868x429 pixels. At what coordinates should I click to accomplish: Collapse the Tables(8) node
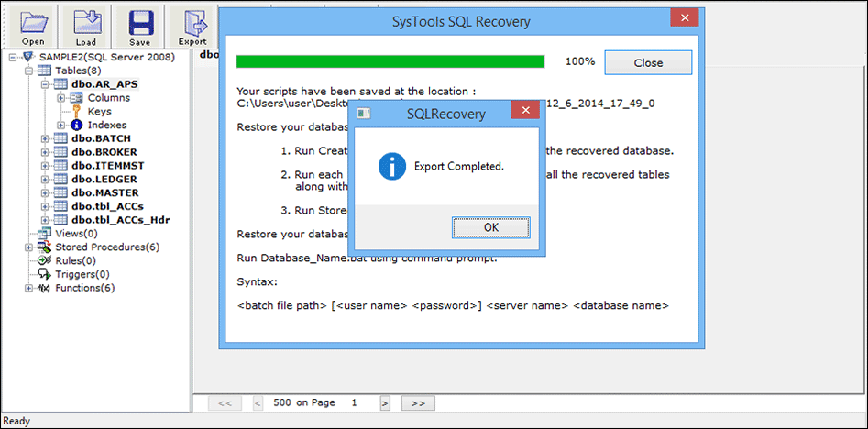[28, 71]
